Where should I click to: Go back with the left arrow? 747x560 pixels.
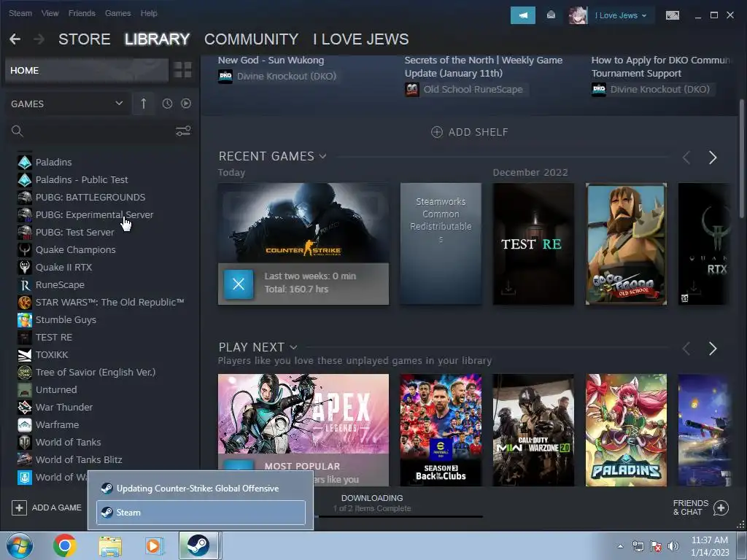15,39
